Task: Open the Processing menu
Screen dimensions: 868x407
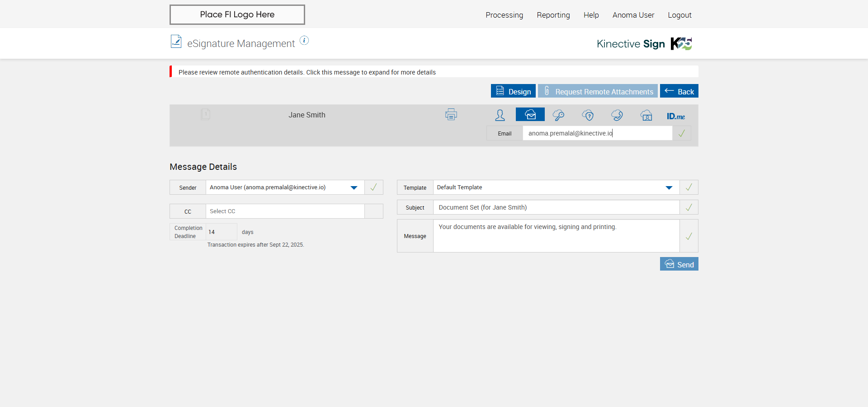Action: (504, 15)
